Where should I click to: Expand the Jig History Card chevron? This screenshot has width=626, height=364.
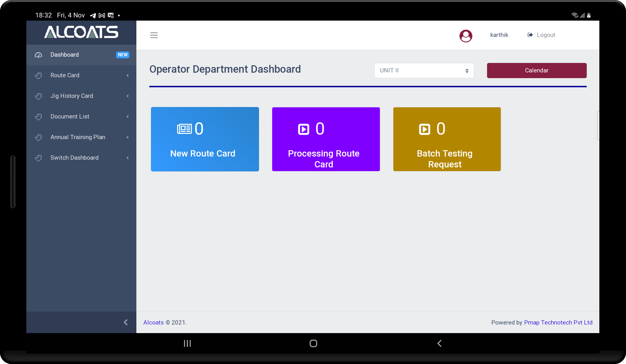coord(127,96)
